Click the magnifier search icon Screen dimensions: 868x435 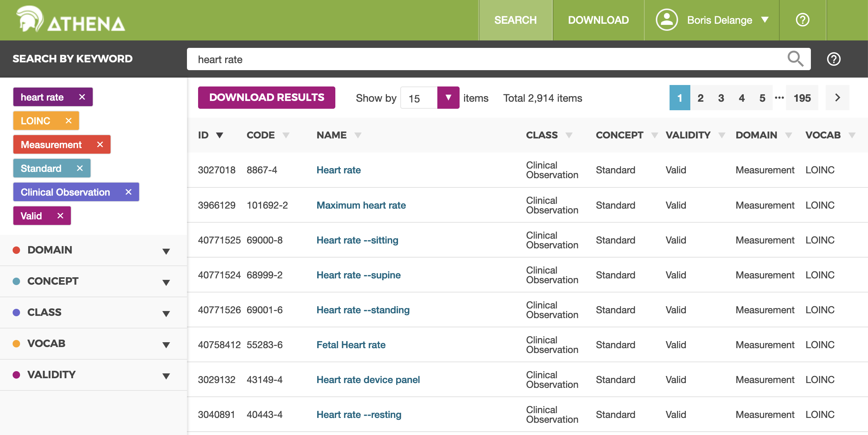coord(795,59)
